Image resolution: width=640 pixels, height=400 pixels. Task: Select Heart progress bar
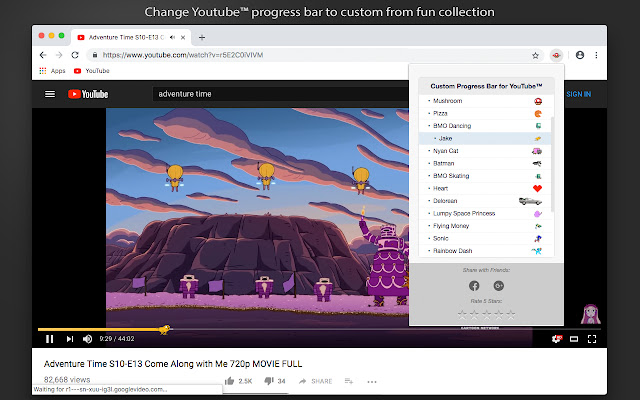[x=485, y=189]
